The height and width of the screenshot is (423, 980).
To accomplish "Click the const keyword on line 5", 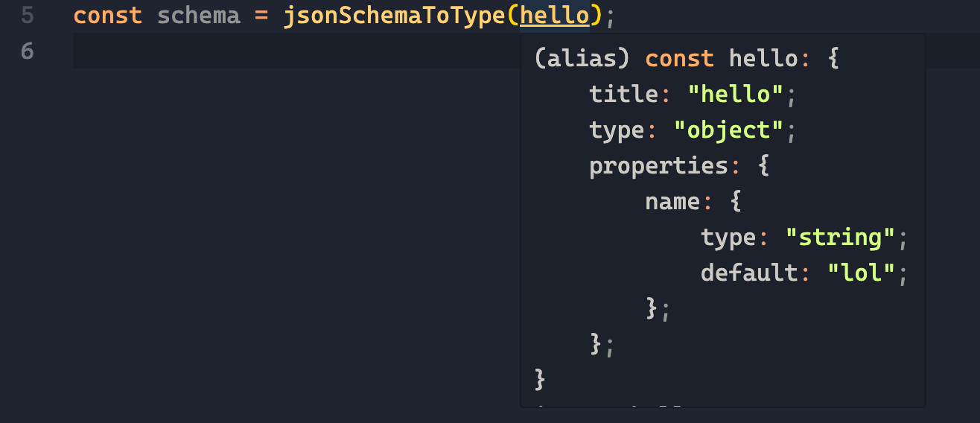I will 107,16.
